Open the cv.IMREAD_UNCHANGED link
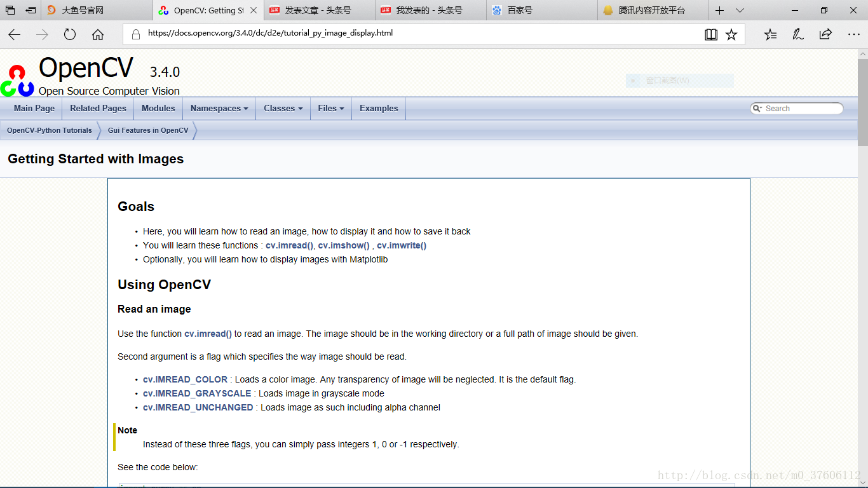This screenshot has height=488, width=868. 198,407
